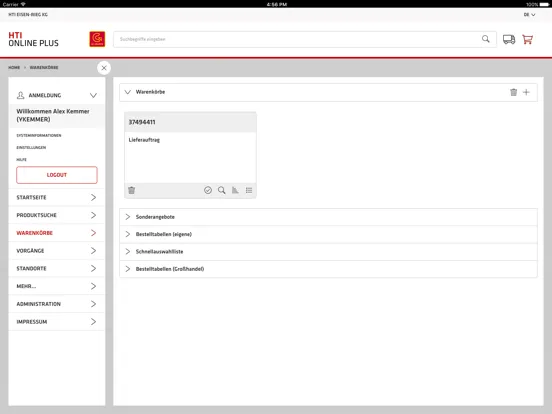Open the chart icon on basket card
This screenshot has width=552, height=414.
point(235,190)
